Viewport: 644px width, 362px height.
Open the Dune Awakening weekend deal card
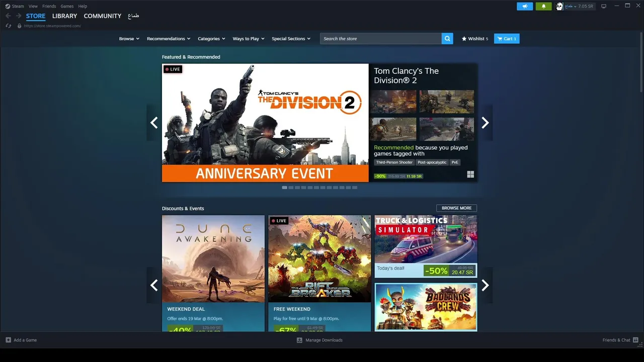[x=213, y=274]
